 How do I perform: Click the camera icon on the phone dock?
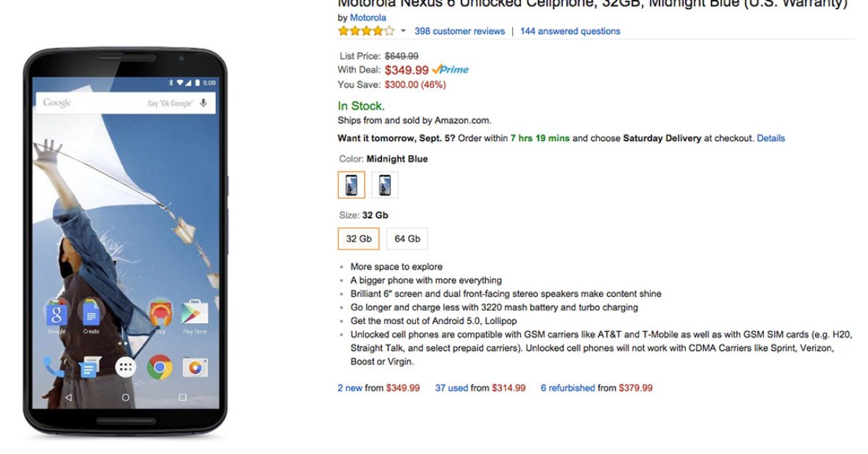pos(195,367)
